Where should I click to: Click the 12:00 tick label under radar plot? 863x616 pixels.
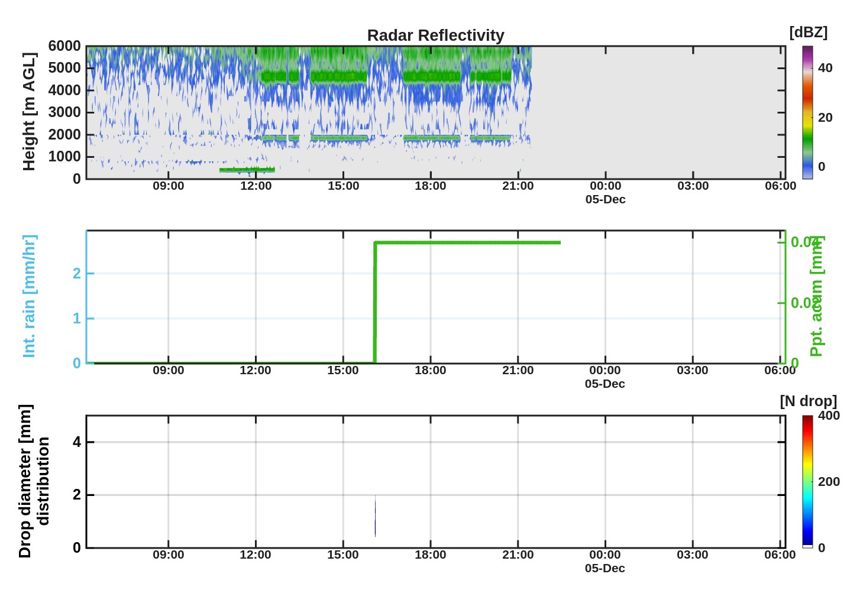tap(256, 186)
